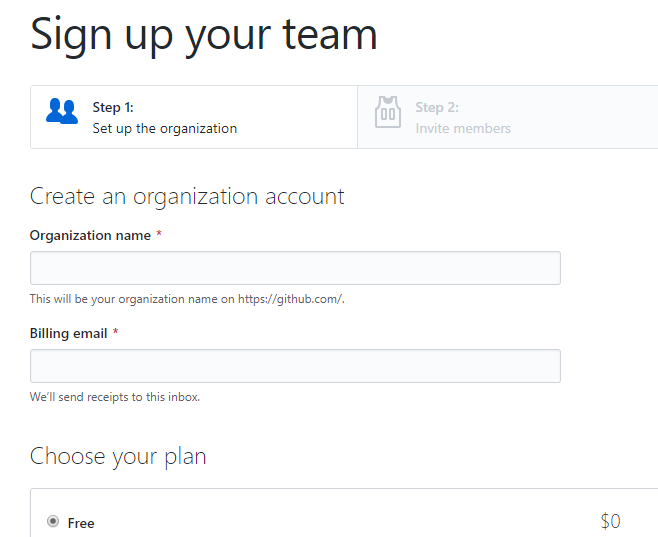Select the Free plan radio button
658x537 pixels.
tap(53, 521)
